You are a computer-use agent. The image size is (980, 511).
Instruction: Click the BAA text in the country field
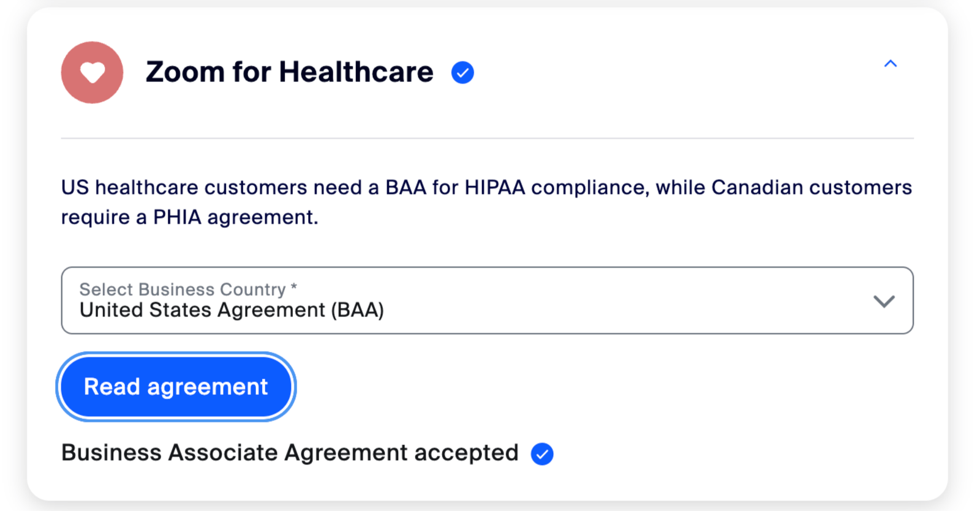(357, 310)
